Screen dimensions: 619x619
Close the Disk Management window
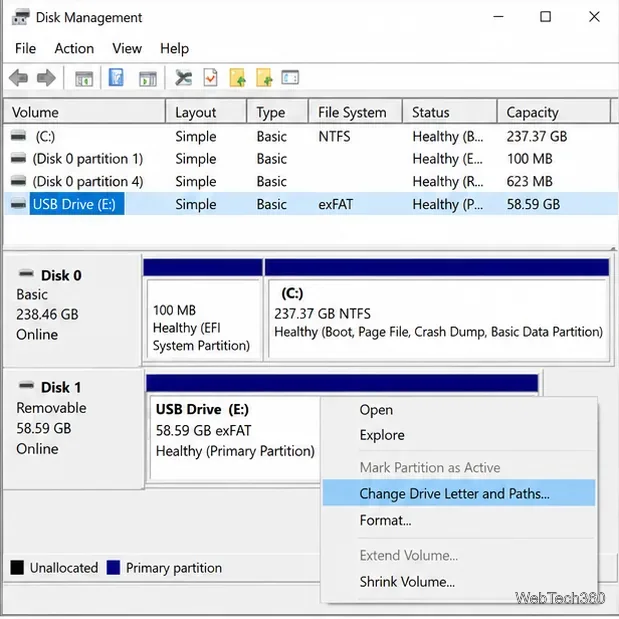coord(594,17)
